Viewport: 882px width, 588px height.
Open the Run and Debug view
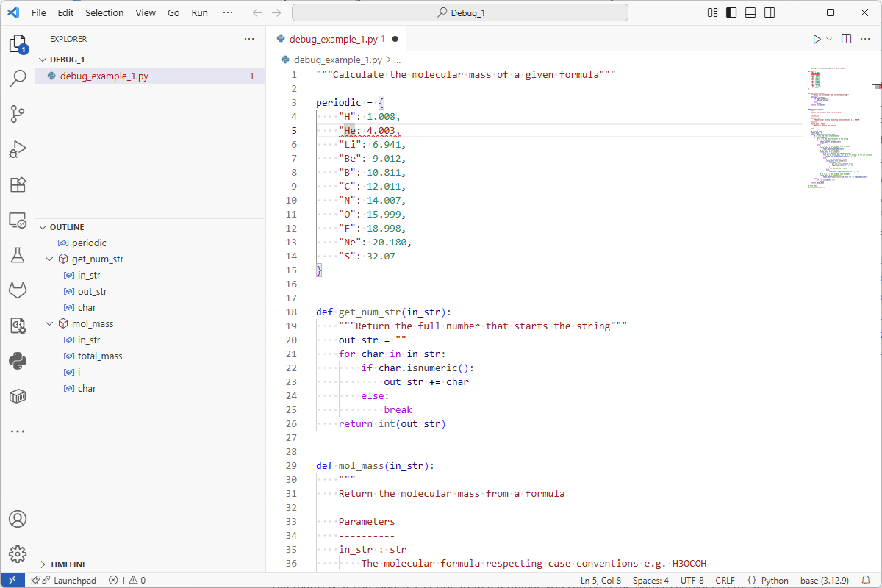(x=18, y=148)
